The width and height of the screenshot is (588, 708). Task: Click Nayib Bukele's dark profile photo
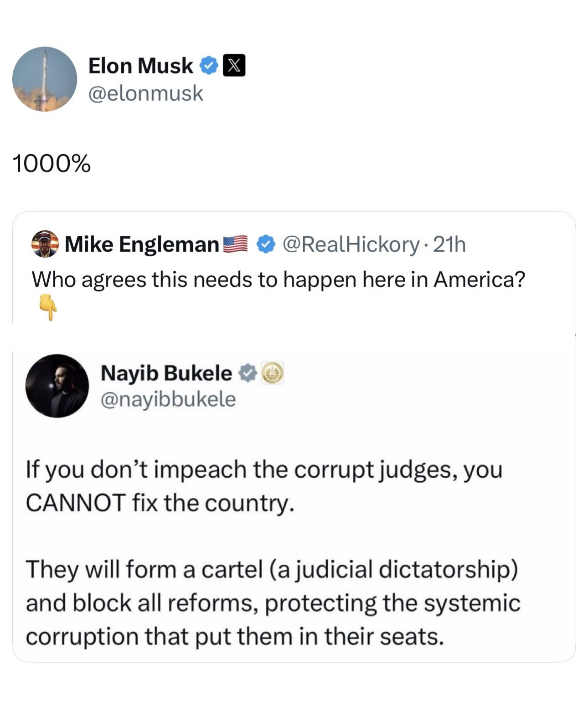click(x=57, y=386)
